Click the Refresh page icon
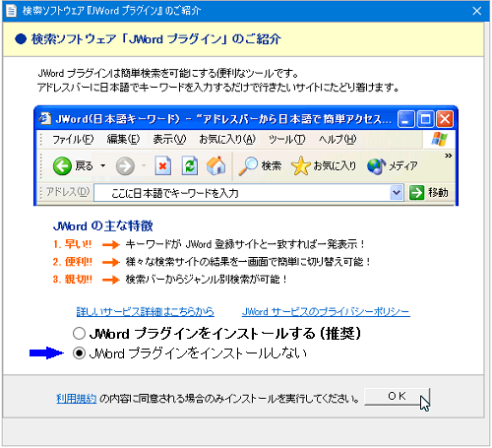Screen dimensions: 492x448 tap(190, 165)
